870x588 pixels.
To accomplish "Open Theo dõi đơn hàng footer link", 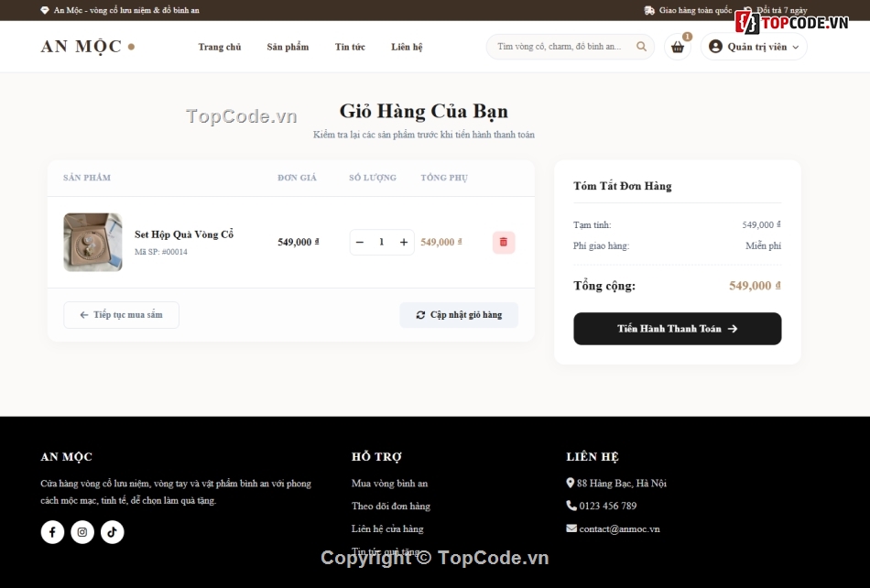I will click(x=391, y=506).
